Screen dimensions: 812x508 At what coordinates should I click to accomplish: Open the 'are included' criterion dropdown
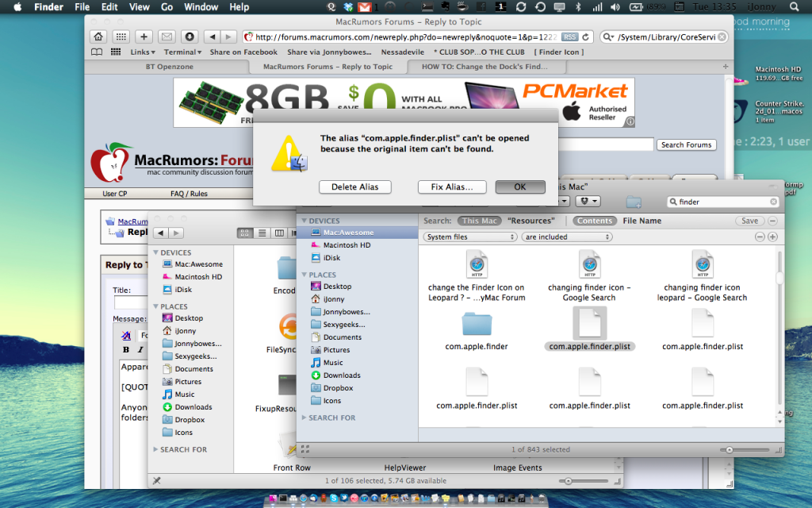(567, 237)
